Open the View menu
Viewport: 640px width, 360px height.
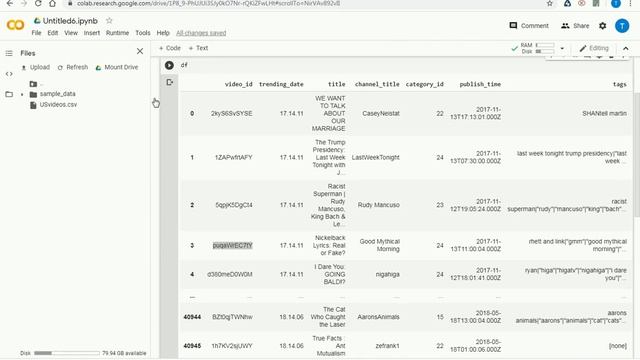71,33
